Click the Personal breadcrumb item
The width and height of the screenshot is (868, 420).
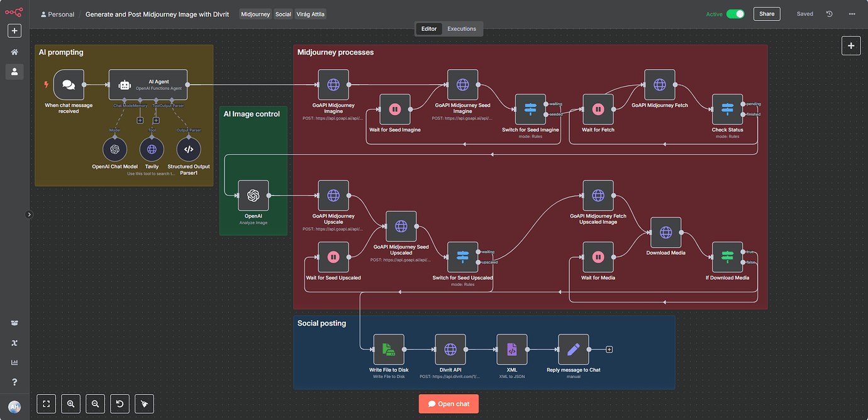pyautogui.click(x=57, y=13)
